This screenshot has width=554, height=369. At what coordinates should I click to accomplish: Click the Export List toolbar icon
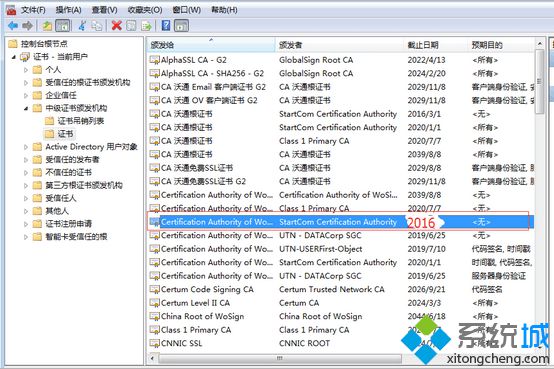(146, 26)
